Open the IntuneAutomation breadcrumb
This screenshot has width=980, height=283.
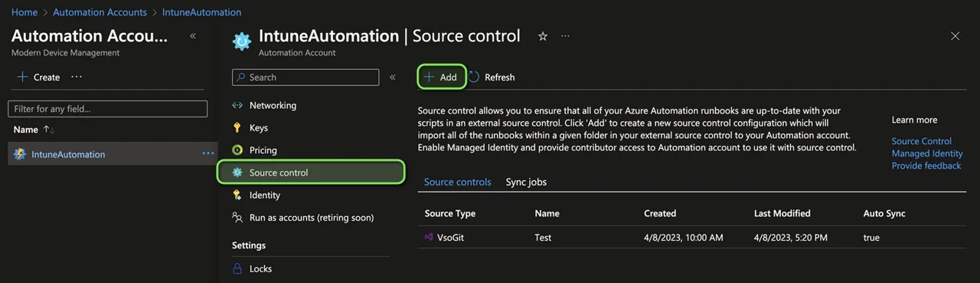pyautogui.click(x=201, y=12)
